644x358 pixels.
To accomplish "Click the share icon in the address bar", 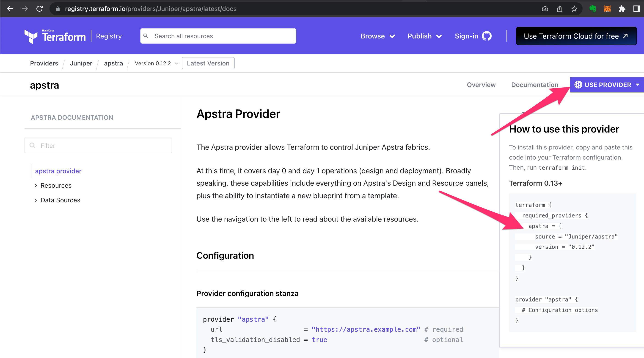I will 559,8.
